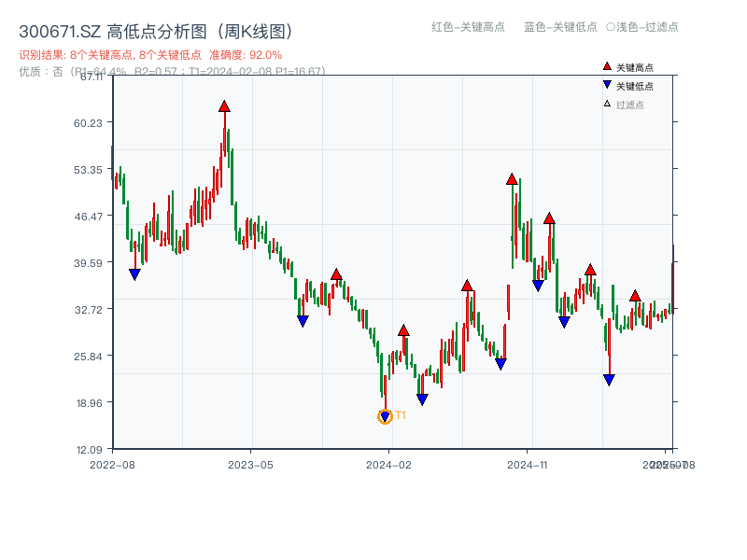
Task: Click the red high marker near 37 in late 2023
Action: pyautogui.click(x=336, y=274)
